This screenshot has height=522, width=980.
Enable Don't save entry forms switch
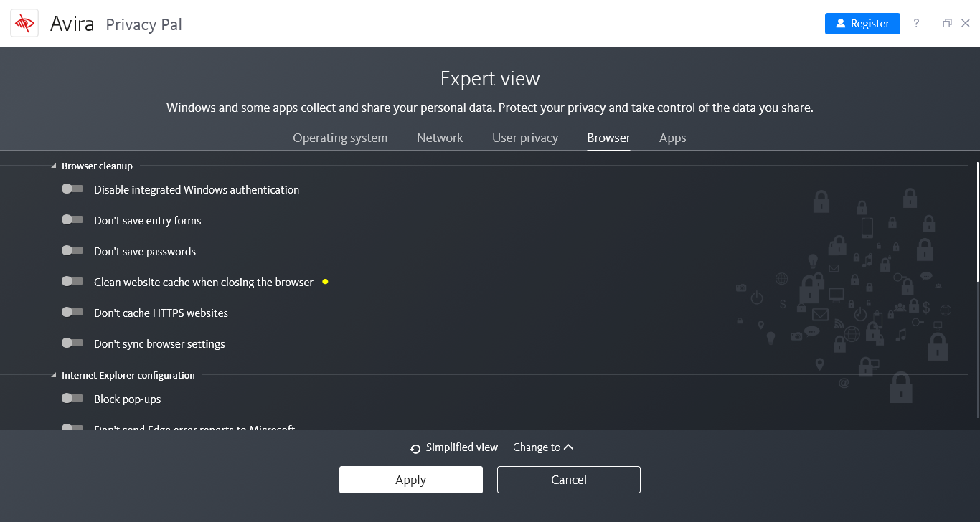coord(72,220)
